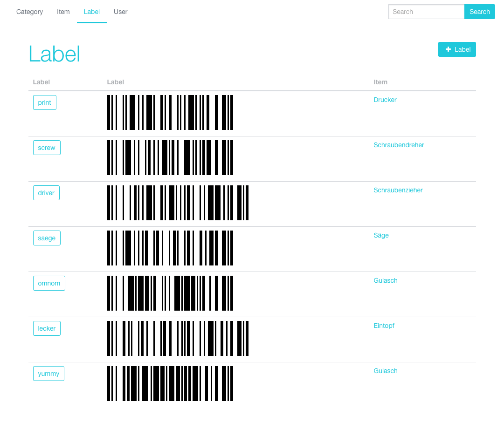This screenshot has height=435, width=504.
Task: Open the omnom label tag
Action: (49, 283)
